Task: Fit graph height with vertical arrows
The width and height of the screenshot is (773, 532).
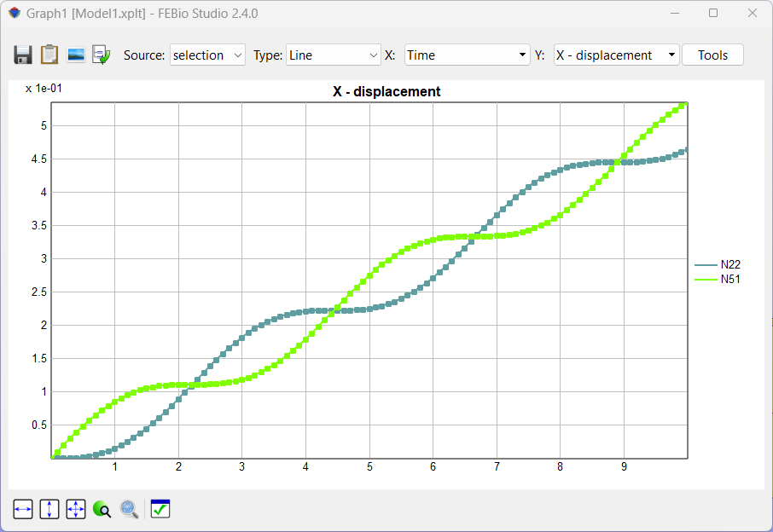Action: pyautogui.click(x=49, y=509)
